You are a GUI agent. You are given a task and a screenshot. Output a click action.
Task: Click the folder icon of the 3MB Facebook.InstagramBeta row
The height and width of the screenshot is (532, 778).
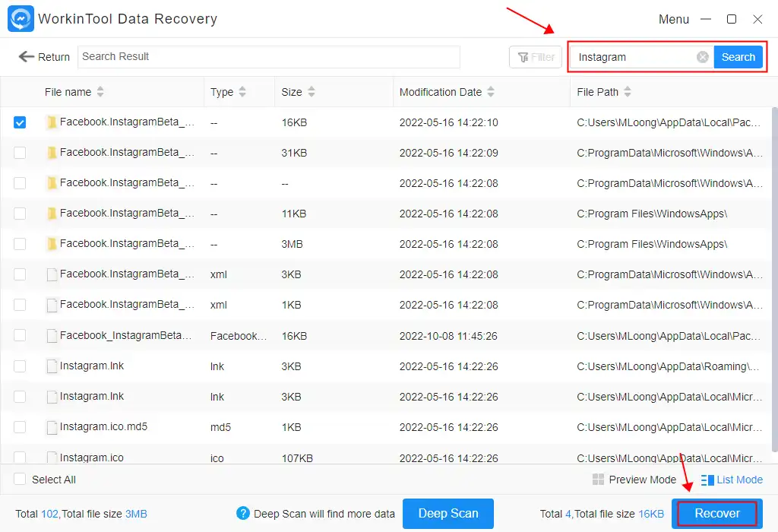click(52, 244)
